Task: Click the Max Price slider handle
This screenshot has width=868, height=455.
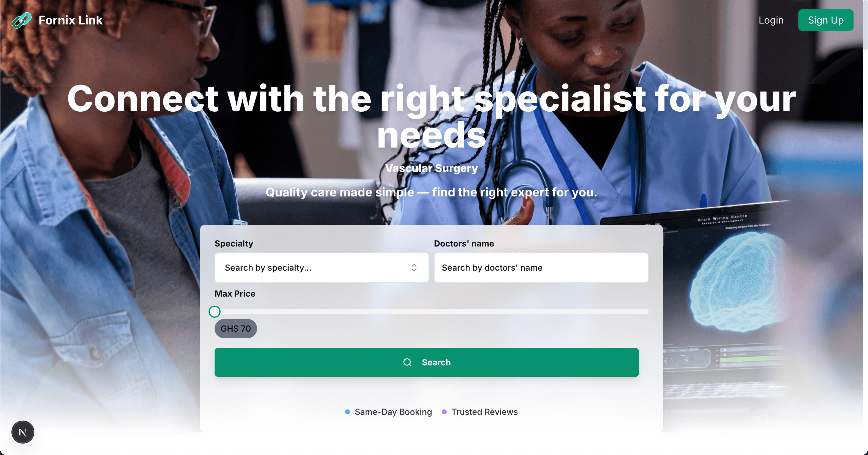Action: point(215,312)
